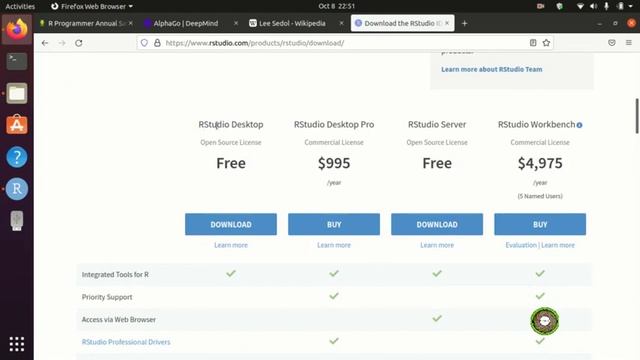
Task: Open RStudio Professional Drivers link
Action: 126,342
